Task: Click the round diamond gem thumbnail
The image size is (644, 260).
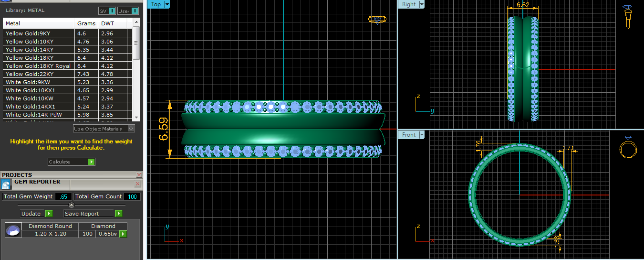Action: [x=13, y=230]
